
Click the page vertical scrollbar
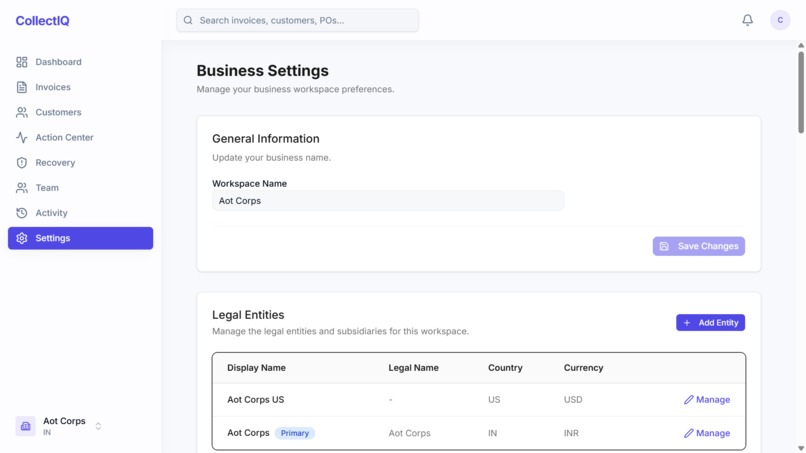coord(801,93)
